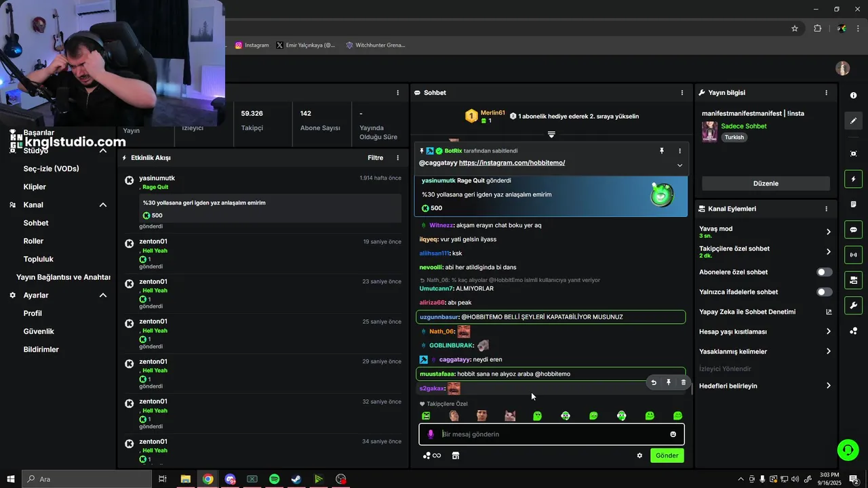This screenshot has width=868, height=488.
Task: Open chat settings gear icon
Action: point(639,455)
